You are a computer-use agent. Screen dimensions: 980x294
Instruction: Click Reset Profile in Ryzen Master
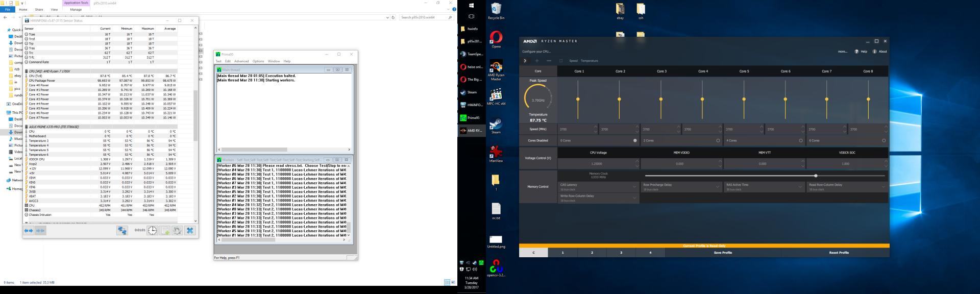coord(839,253)
